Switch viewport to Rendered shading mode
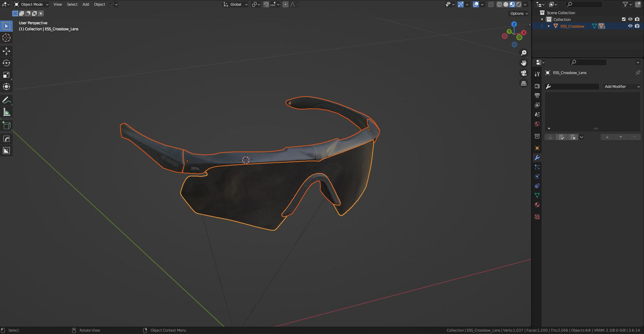Image resolution: width=644 pixels, height=334 pixels. pos(518,4)
